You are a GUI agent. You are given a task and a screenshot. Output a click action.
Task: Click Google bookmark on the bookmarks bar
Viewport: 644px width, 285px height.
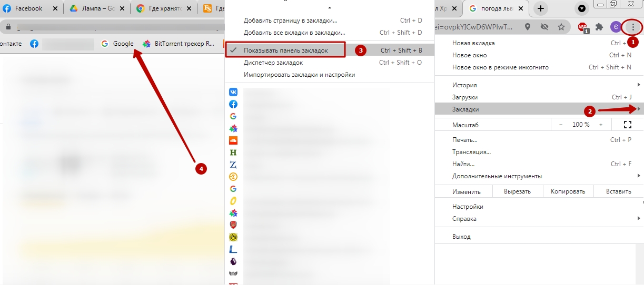coord(117,44)
